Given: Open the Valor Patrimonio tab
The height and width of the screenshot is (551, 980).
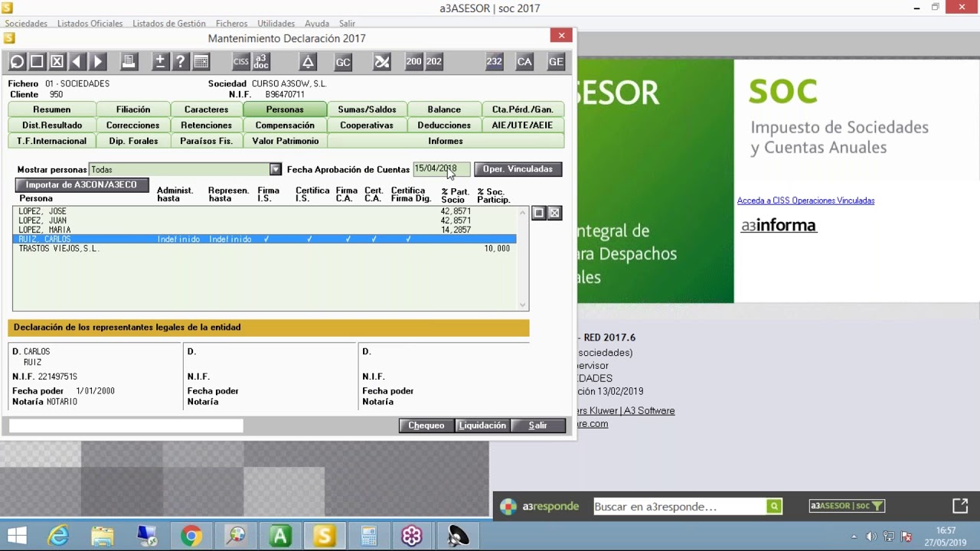Looking at the screenshot, I should tap(286, 142).
